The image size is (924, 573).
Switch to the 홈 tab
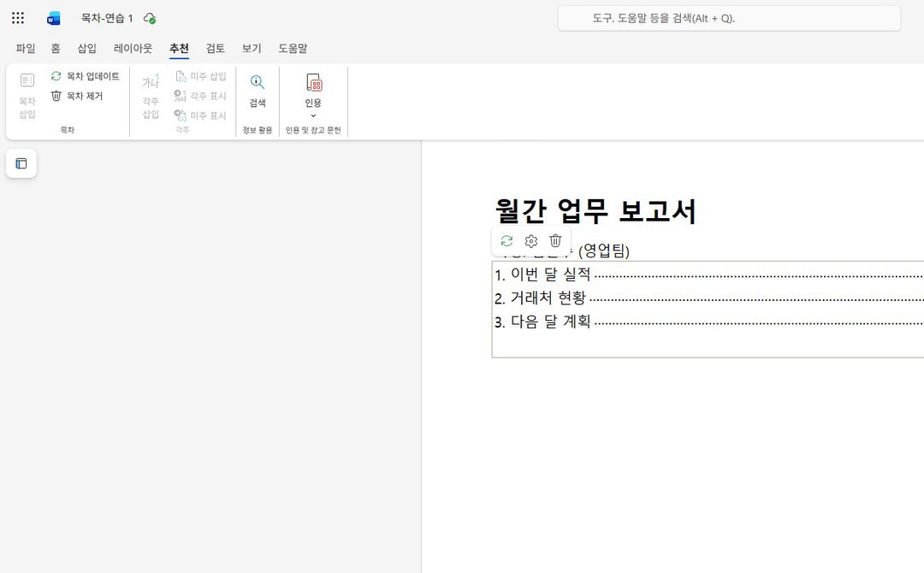[x=56, y=48]
